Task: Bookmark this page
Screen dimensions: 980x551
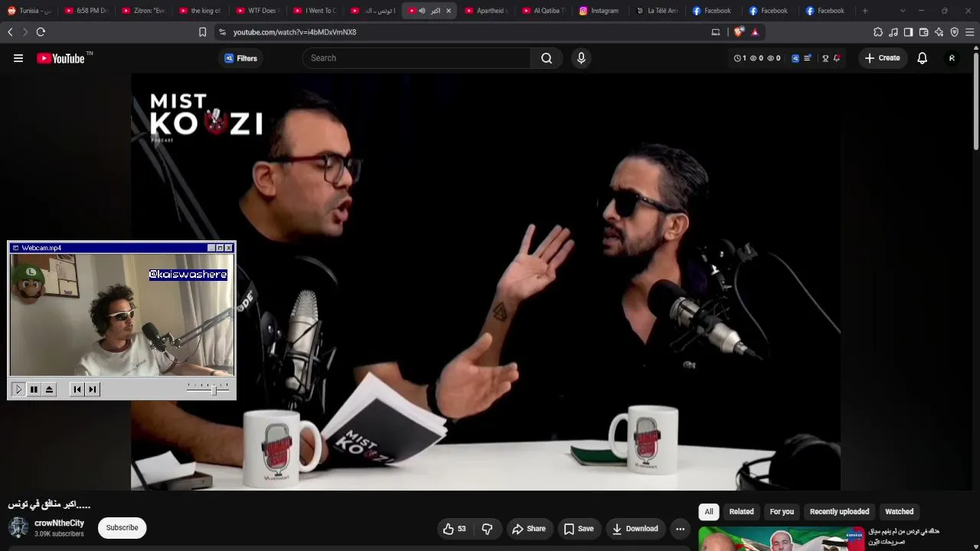Action: coord(202,32)
